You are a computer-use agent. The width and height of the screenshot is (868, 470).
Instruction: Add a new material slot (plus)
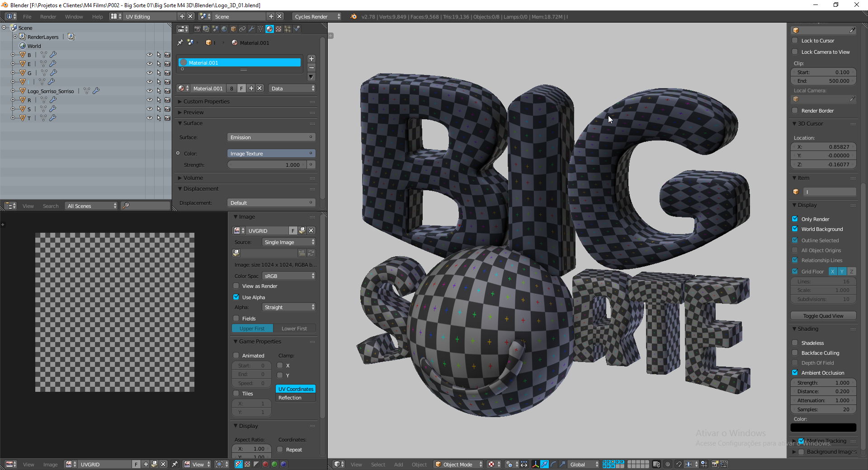tap(311, 59)
